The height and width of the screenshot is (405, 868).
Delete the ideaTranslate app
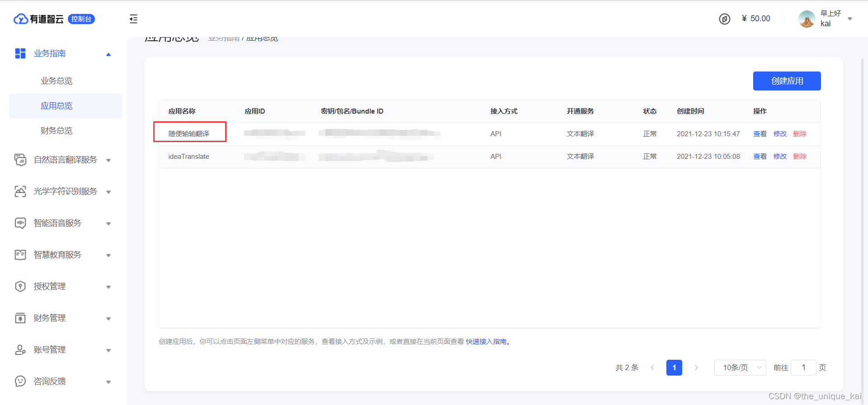coord(800,157)
